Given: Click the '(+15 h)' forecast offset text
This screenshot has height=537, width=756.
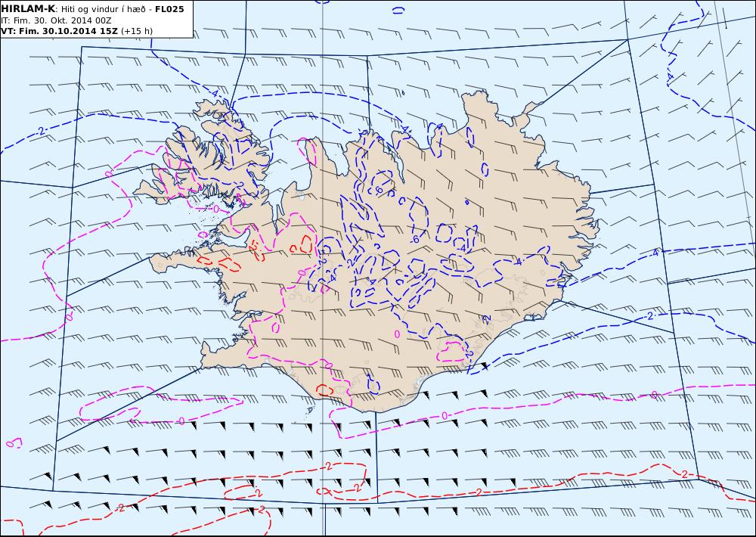Looking at the screenshot, I should 137,31.
